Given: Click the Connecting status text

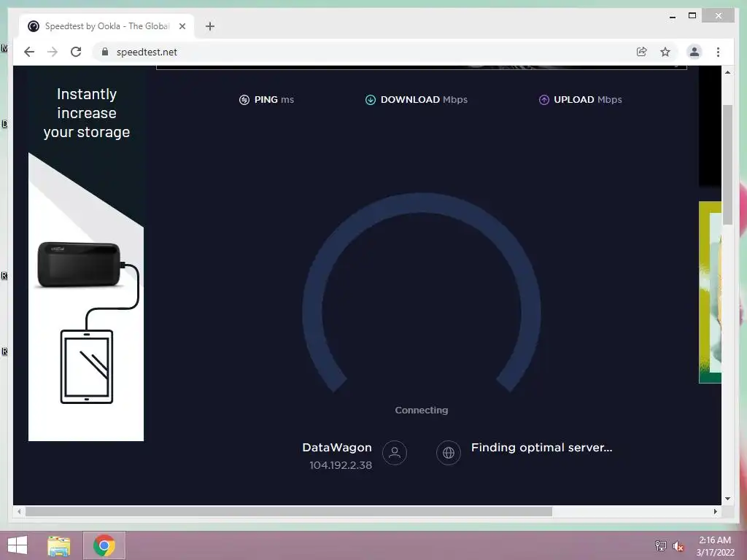Looking at the screenshot, I should [422, 410].
